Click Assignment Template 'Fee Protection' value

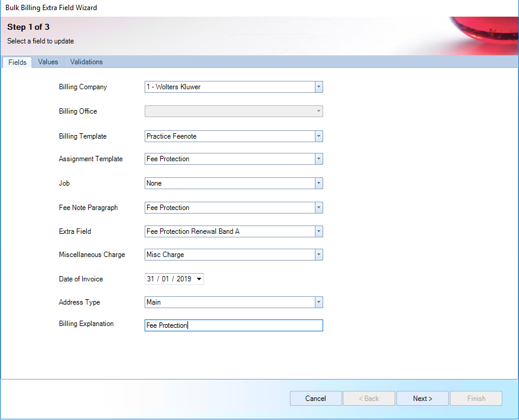(168, 159)
